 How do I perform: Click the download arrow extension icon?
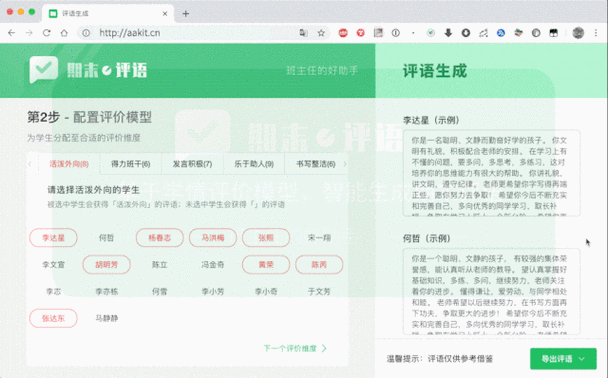coord(448,33)
